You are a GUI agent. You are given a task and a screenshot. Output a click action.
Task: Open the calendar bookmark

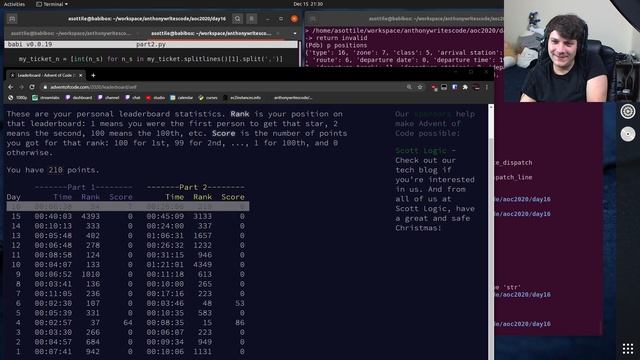(x=182, y=98)
